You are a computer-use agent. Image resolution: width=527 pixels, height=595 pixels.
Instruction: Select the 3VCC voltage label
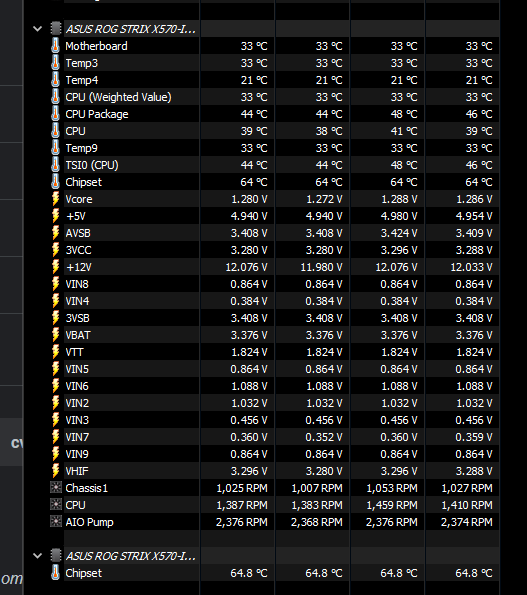coord(79,250)
